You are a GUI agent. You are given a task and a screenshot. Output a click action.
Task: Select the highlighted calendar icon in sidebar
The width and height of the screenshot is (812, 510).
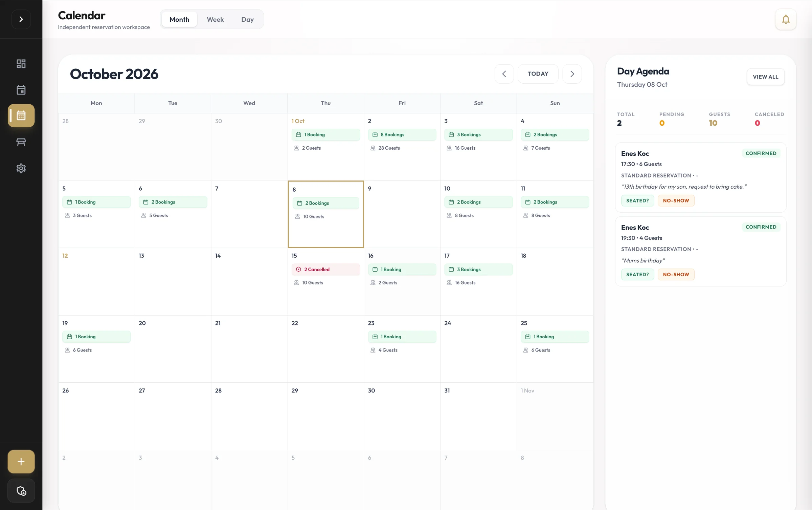[21, 115]
